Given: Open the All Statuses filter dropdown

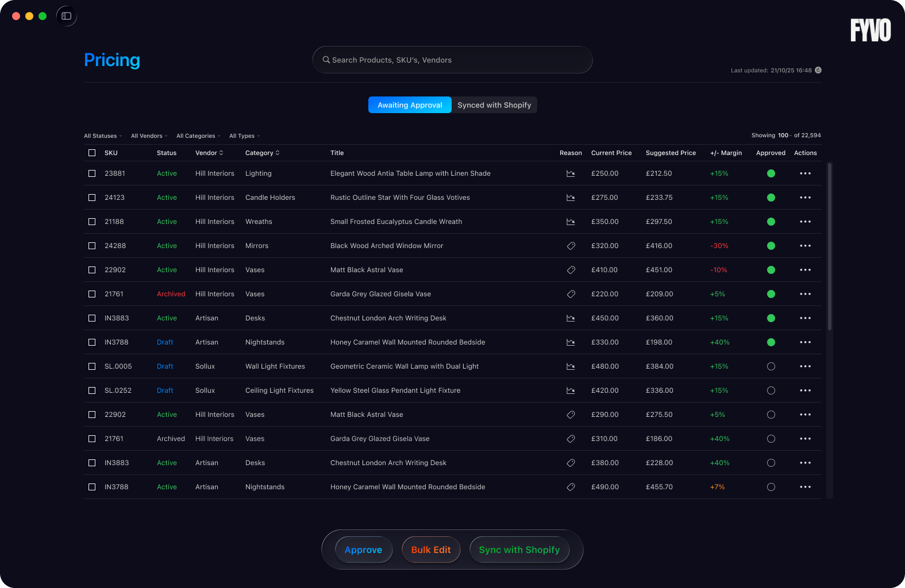Looking at the screenshot, I should 103,136.
